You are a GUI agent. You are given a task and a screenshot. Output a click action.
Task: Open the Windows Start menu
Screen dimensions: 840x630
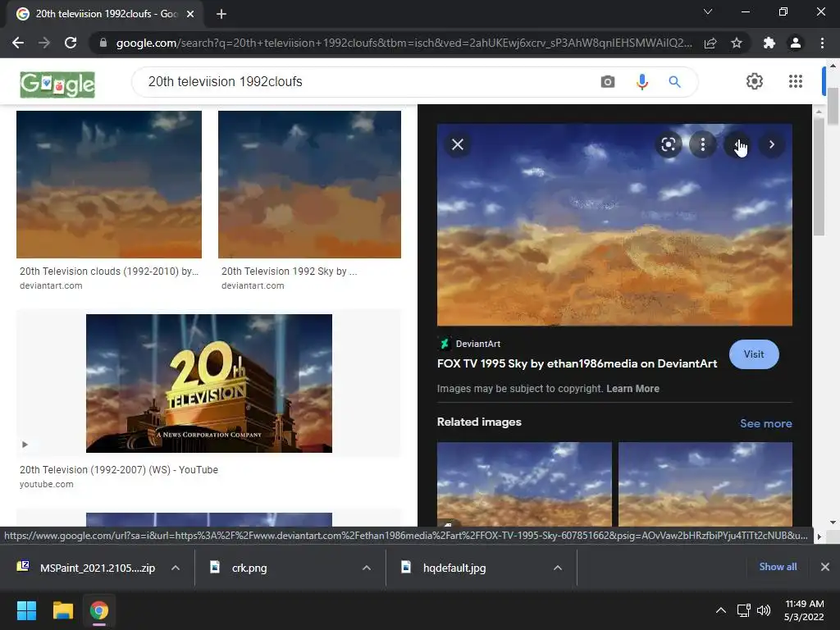(26, 610)
